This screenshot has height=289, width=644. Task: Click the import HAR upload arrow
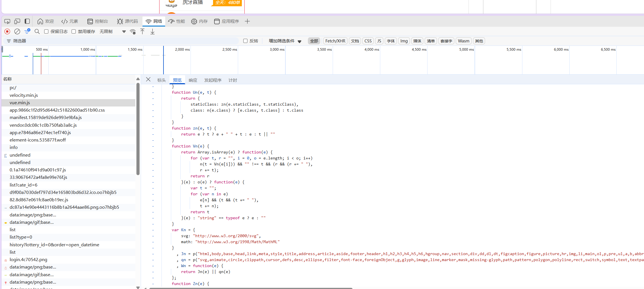point(142,32)
